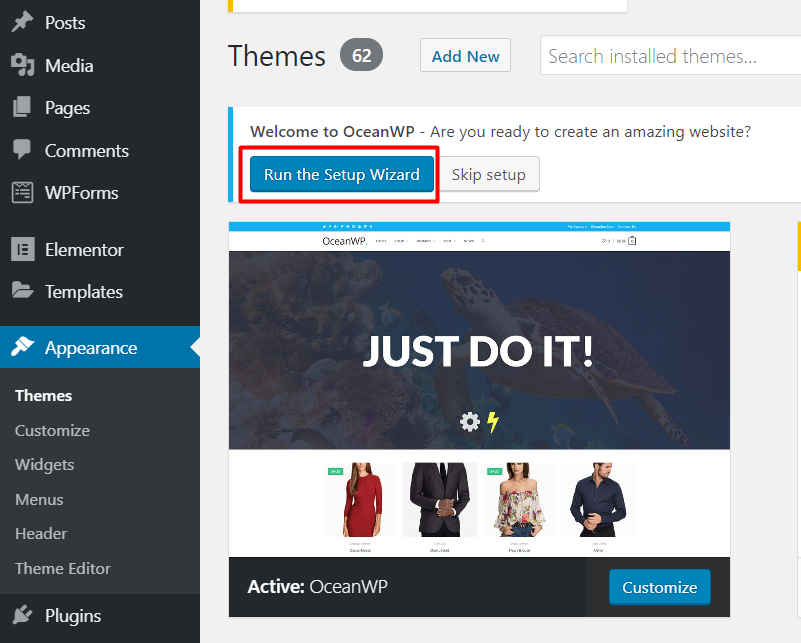Click the red dress product image
This screenshot has width=801, height=643.
(360, 499)
